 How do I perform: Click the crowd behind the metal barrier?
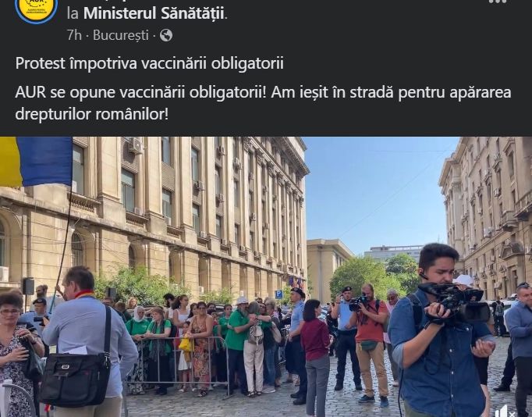204,343
